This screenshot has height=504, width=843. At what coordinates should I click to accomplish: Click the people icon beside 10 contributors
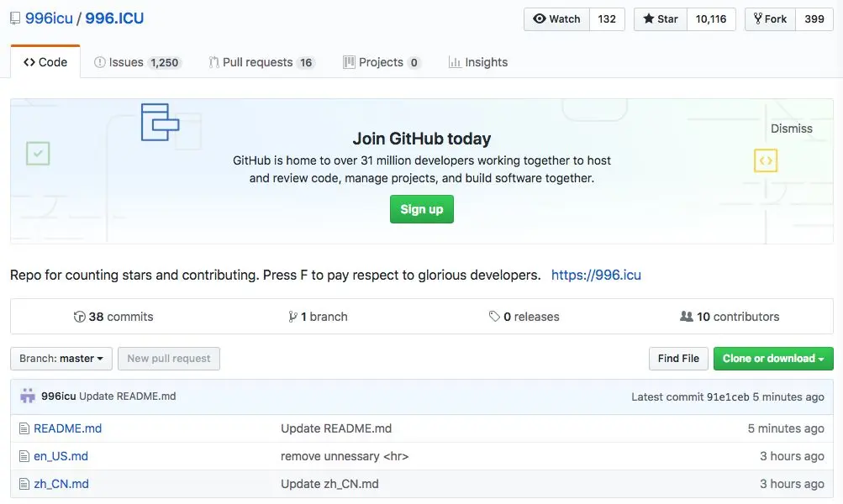(x=687, y=317)
